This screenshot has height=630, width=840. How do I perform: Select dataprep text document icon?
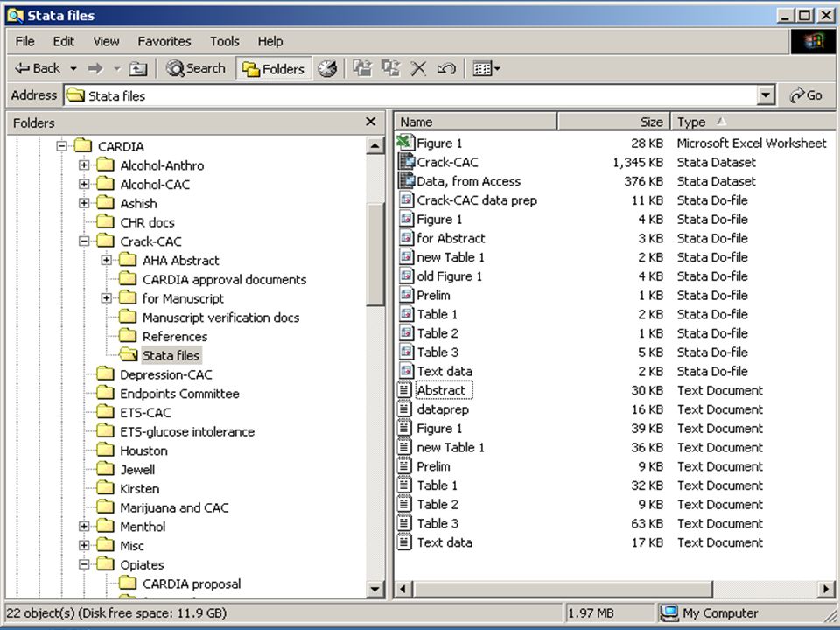[x=404, y=409]
